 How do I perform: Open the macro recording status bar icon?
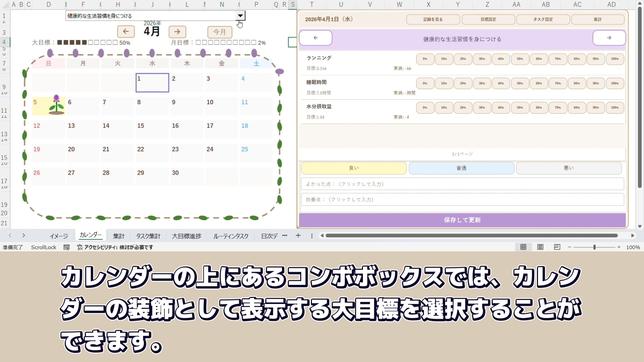pos(66,247)
